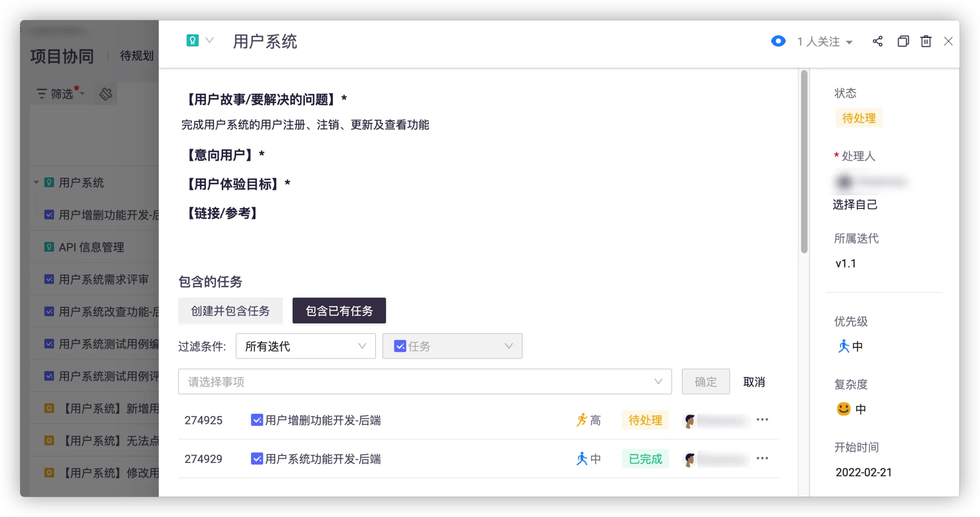Click the 请选择事项 selection field
The width and height of the screenshot is (980, 517).
coord(424,382)
